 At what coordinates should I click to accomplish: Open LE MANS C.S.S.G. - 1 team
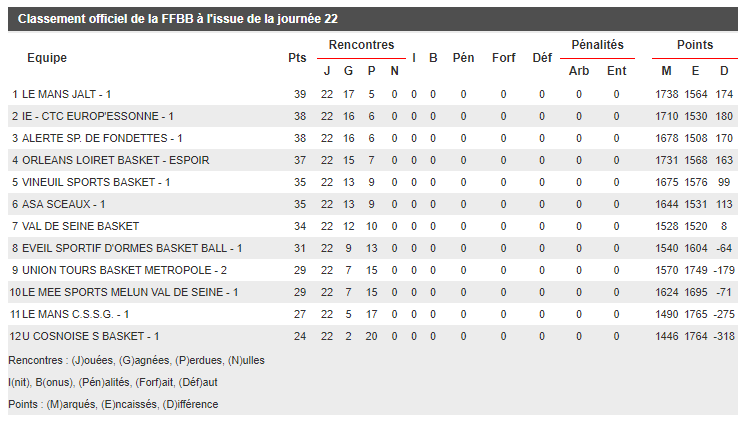76,314
